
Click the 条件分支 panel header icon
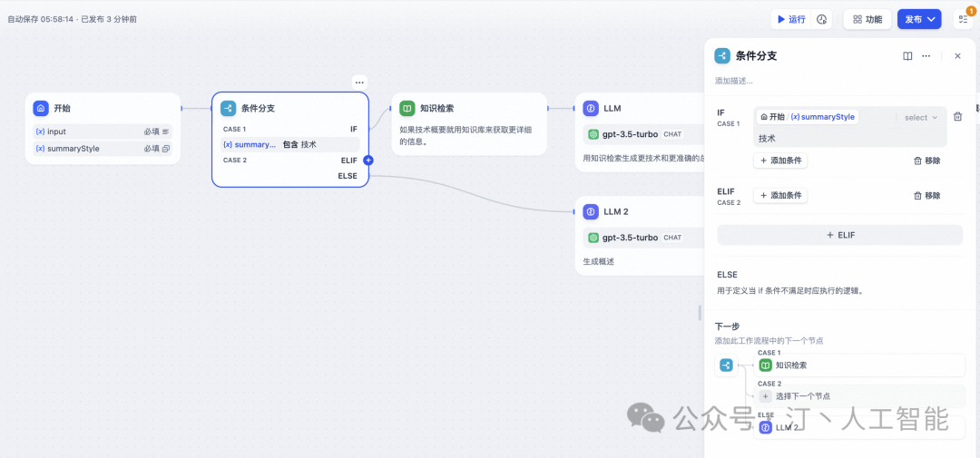tap(722, 55)
